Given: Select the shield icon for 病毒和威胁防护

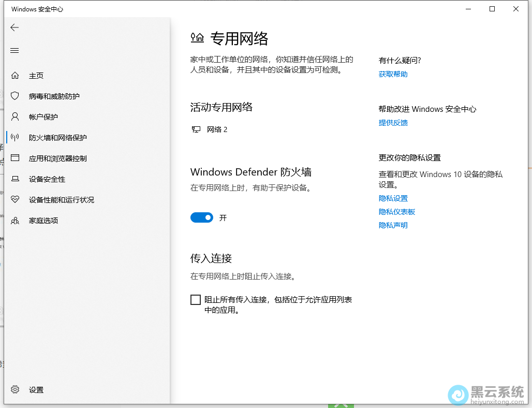Looking at the screenshot, I should coord(15,96).
